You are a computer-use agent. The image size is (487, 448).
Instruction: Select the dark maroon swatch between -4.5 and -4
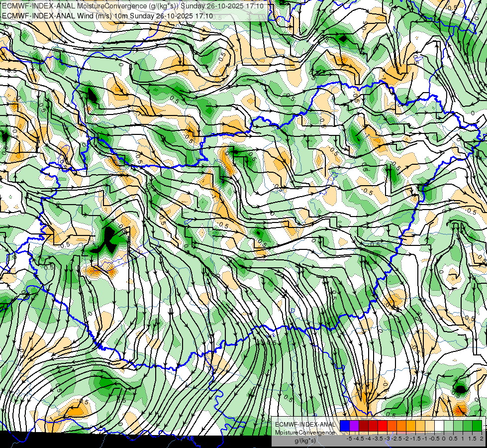(364, 426)
